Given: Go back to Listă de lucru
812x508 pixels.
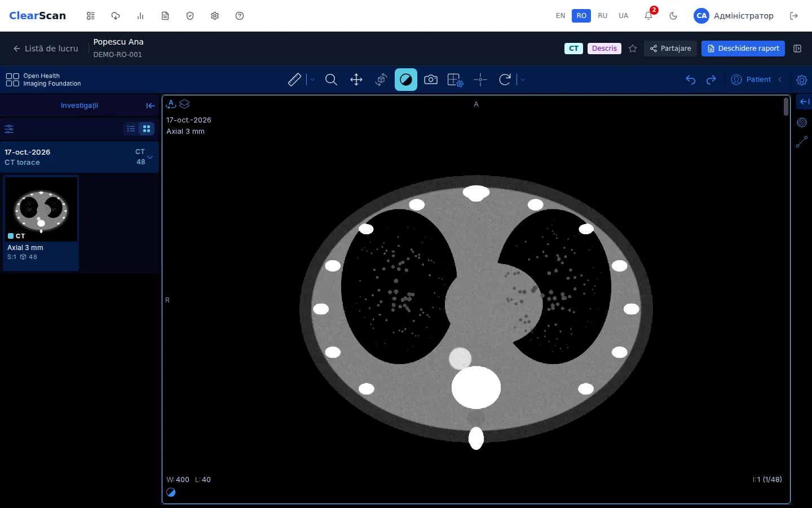Looking at the screenshot, I should (46, 49).
